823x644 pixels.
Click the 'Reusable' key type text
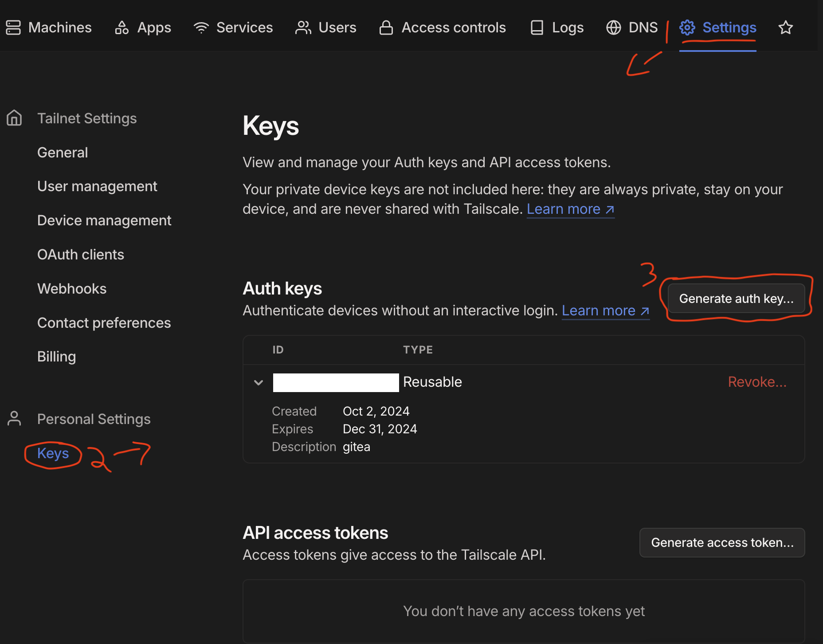[432, 382]
